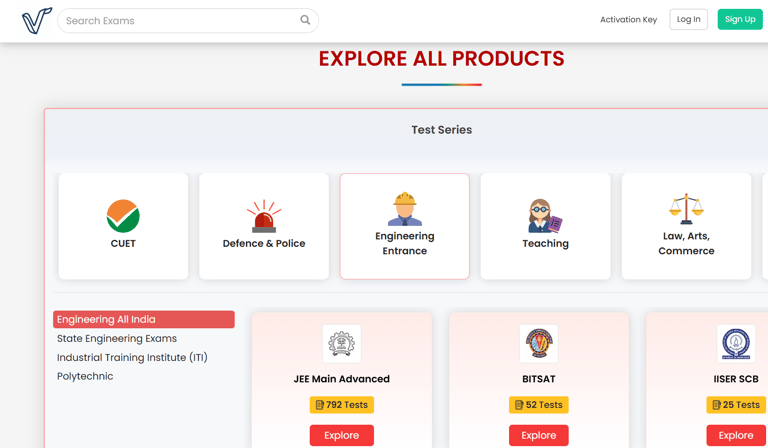This screenshot has width=768, height=448.
Task: Click the 25 Tests badge
Action: (x=736, y=405)
